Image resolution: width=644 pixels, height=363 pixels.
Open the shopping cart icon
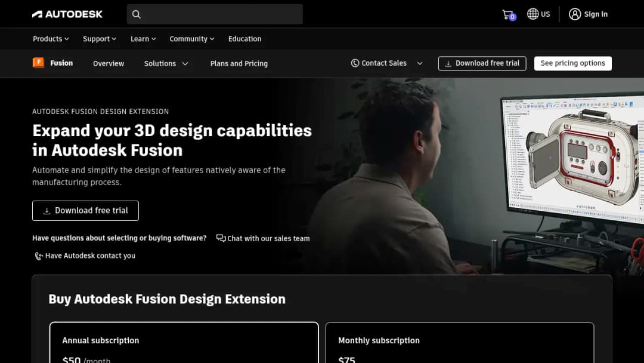point(509,15)
